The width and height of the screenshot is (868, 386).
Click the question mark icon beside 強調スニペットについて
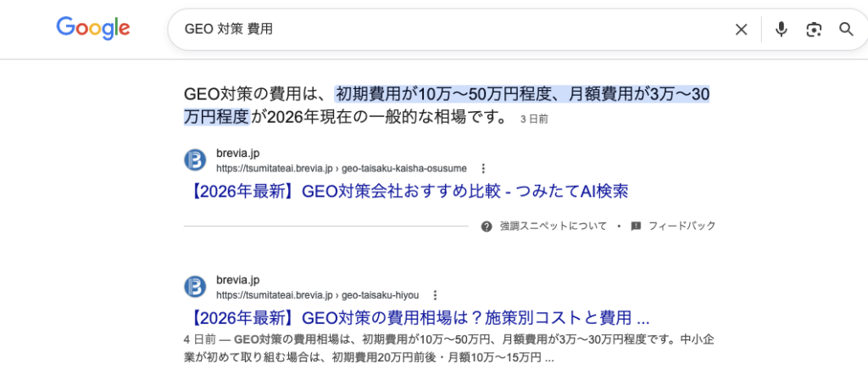(487, 227)
